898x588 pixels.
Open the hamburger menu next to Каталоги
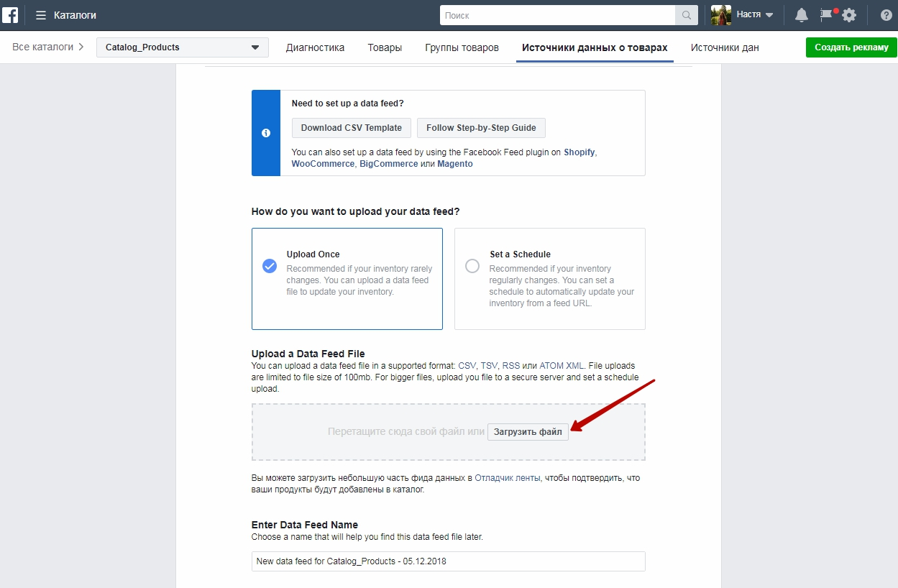click(41, 15)
